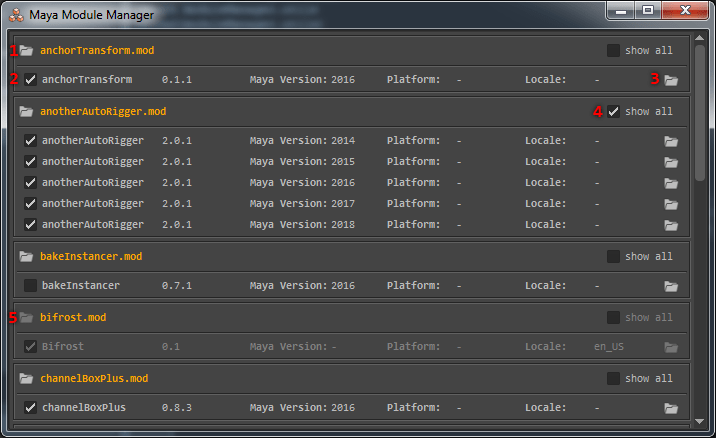Turn off show all for anotherAutoRigger.mod
The height and width of the screenshot is (438, 716).
[613, 111]
